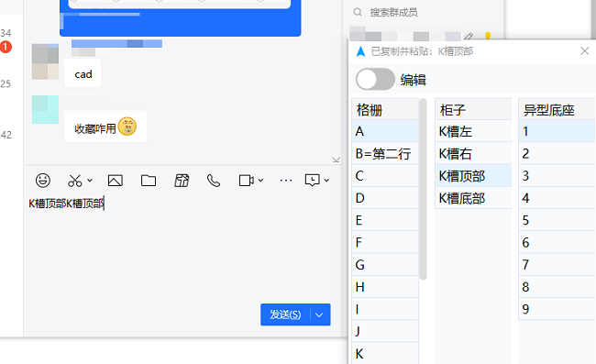Select item F in 格栅 list
This screenshot has height=364, width=596.
click(385, 242)
